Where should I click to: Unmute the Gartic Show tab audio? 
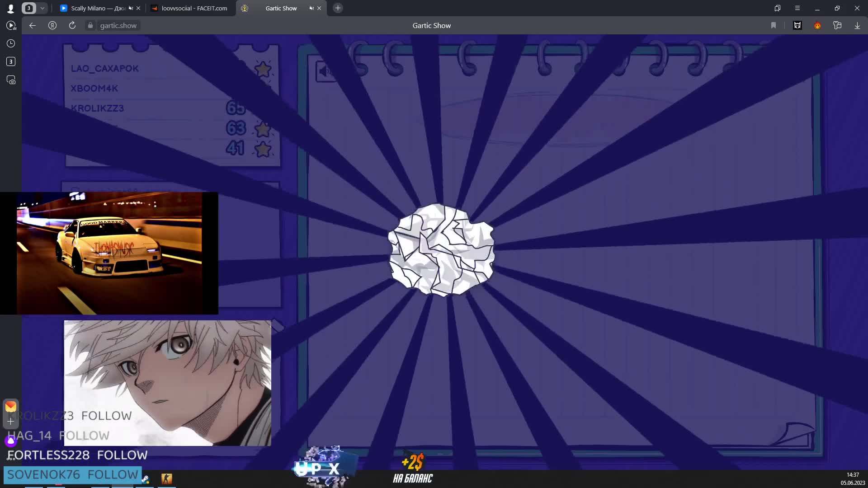[x=311, y=8]
